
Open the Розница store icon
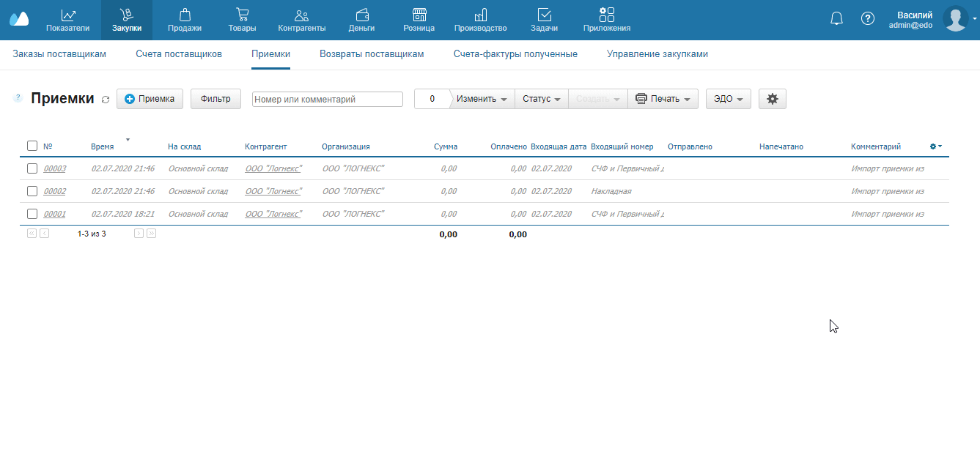point(419,15)
